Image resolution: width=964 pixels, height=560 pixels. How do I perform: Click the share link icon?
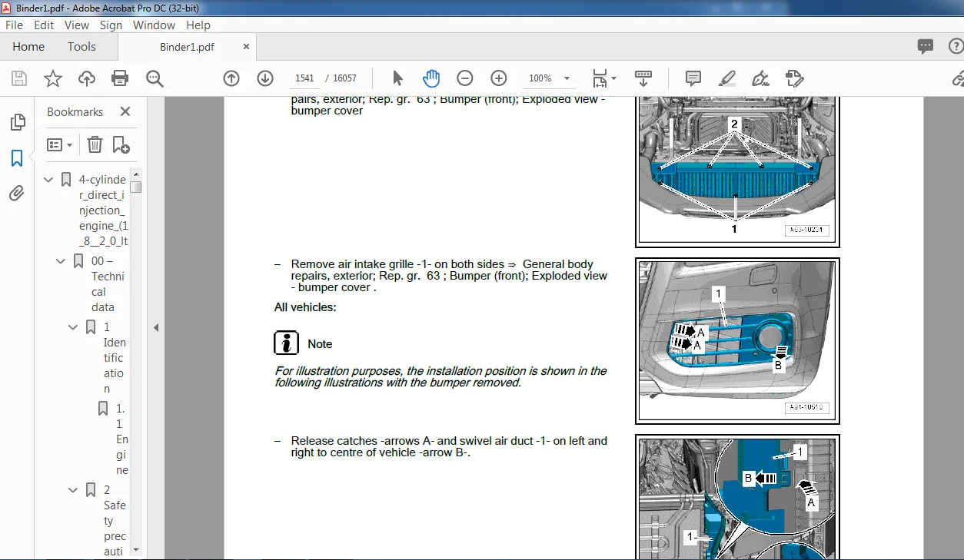click(958, 78)
